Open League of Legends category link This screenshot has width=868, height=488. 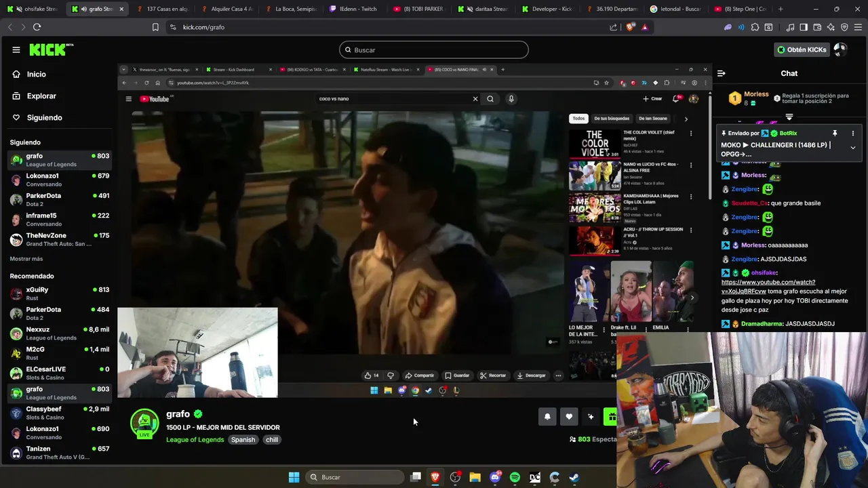[195, 439]
